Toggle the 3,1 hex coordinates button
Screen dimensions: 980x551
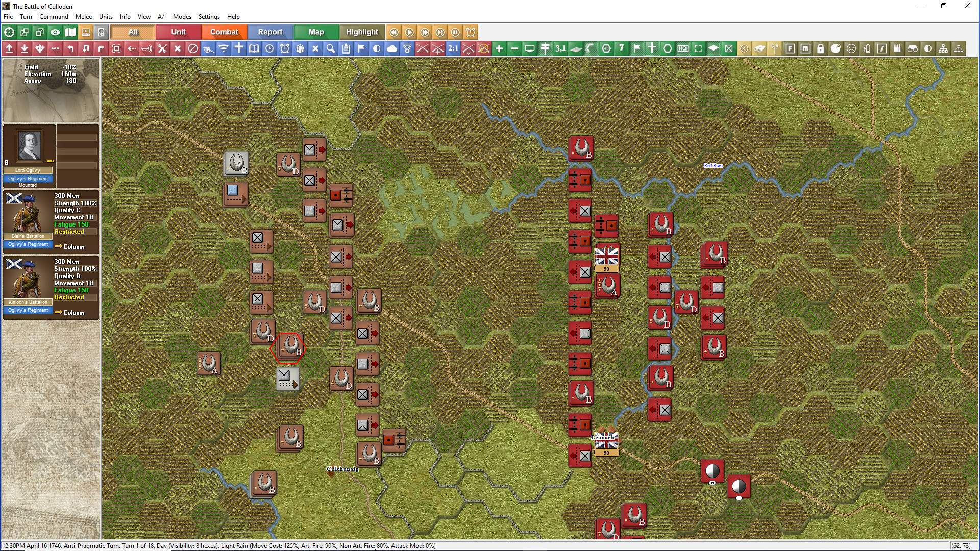click(560, 48)
